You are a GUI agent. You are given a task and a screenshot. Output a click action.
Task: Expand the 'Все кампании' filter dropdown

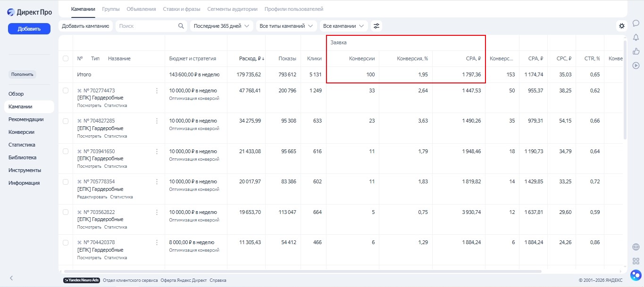(x=343, y=26)
